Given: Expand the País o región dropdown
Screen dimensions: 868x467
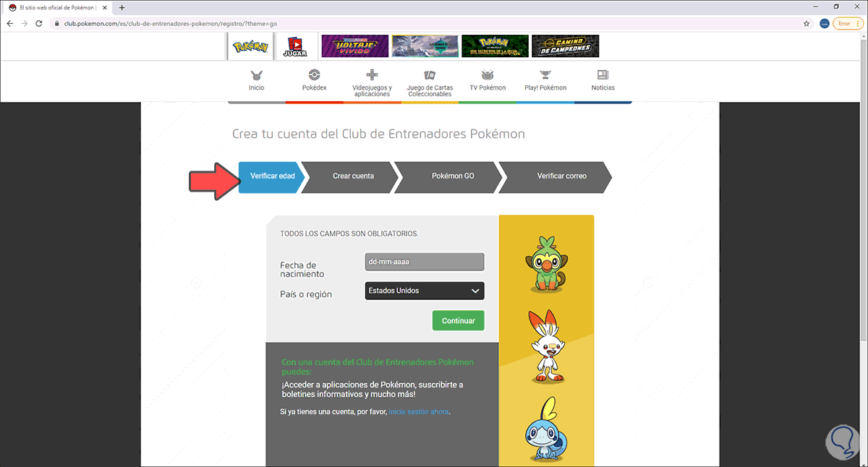Looking at the screenshot, I should point(425,291).
